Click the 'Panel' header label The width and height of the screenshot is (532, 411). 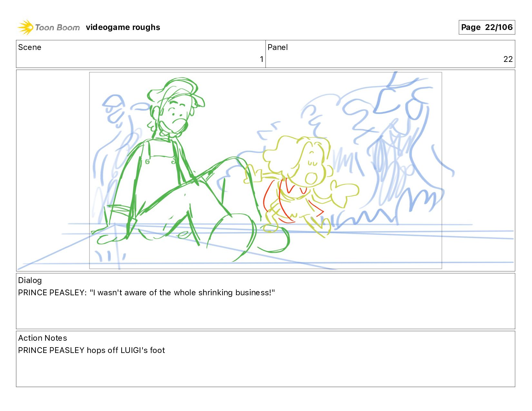coord(278,47)
